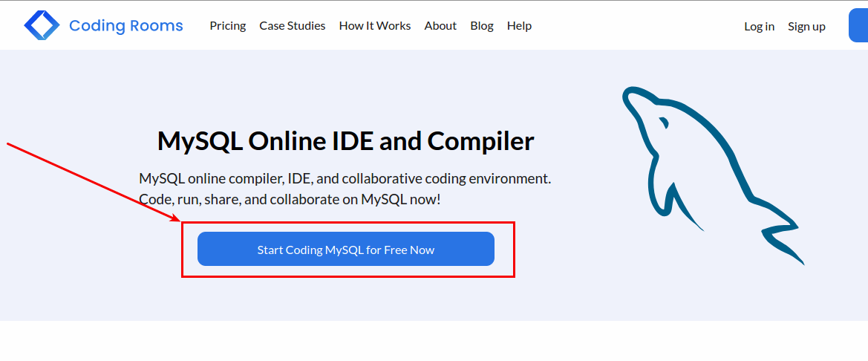Go to Case Studies page
This screenshot has width=868, height=361.
293,26
